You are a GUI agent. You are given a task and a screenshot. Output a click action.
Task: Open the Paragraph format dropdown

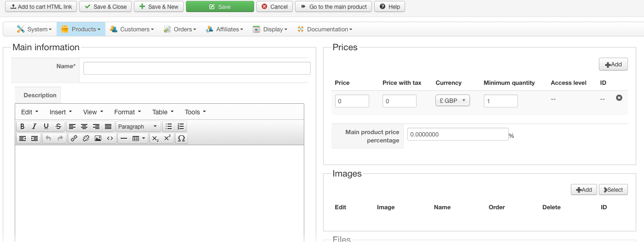(x=138, y=126)
